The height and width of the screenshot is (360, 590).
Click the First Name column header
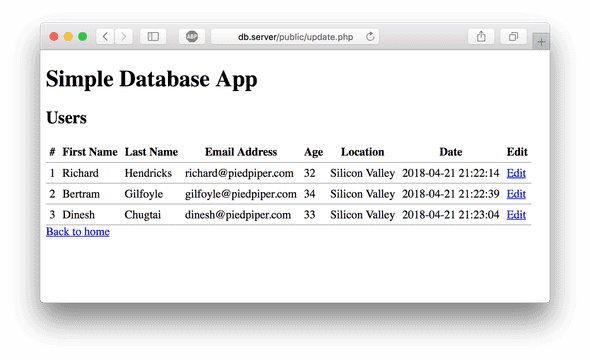(x=90, y=152)
